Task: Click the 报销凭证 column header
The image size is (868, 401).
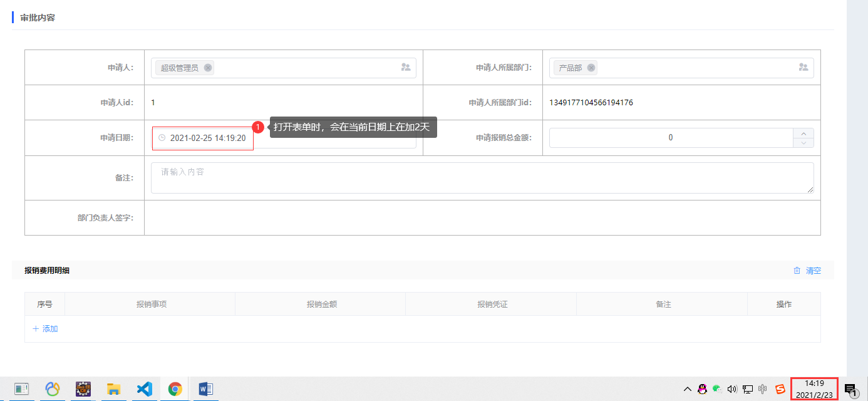Action: (492, 305)
